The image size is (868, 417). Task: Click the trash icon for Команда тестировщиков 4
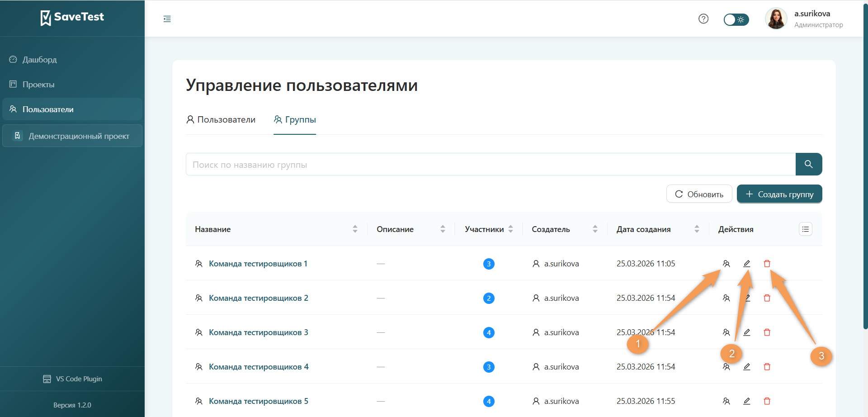pyautogui.click(x=767, y=366)
